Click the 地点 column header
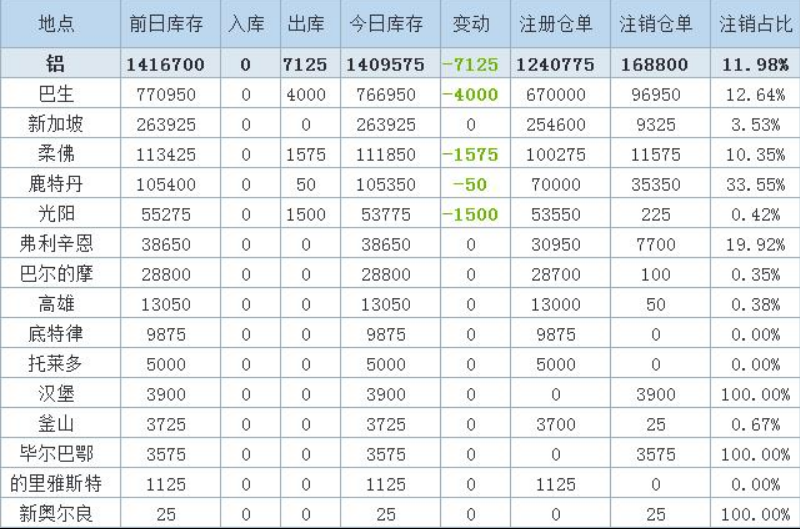This screenshot has height=529, width=800. coord(56,24)
